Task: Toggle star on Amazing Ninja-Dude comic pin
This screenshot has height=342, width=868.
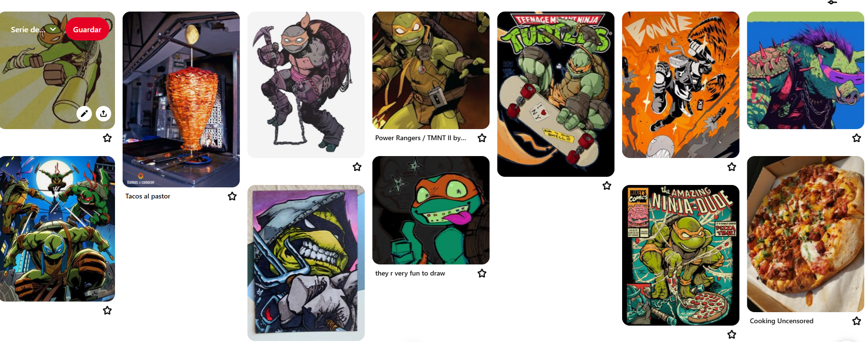Action: click(x=732, y=334)
